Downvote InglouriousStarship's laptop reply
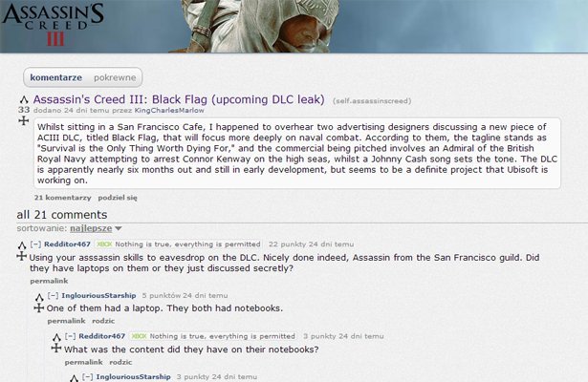588x382 pixels. pos(39,308)
